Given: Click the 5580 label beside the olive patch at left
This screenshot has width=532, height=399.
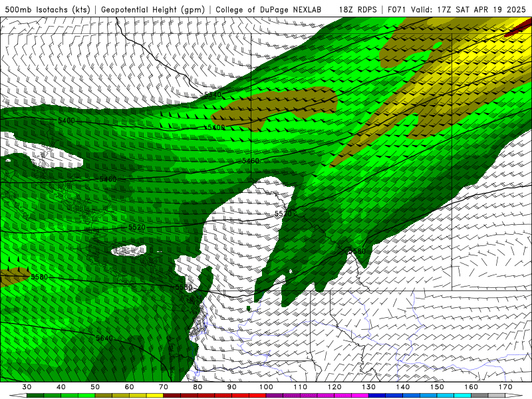Looking at the screenshot, I should (x=39, y=277).
